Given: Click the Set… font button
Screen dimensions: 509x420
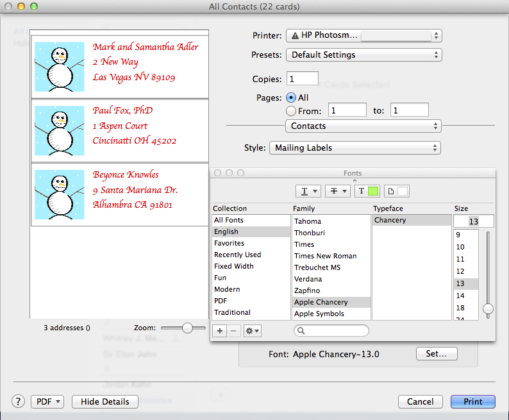Looking at the screenshot, I should click(437, 354).
